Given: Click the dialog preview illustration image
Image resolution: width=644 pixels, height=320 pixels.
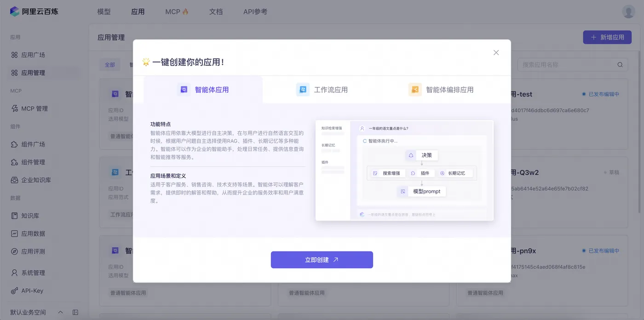Looking at the screenshot, I should pyautogui.click(x=404, y=171).
